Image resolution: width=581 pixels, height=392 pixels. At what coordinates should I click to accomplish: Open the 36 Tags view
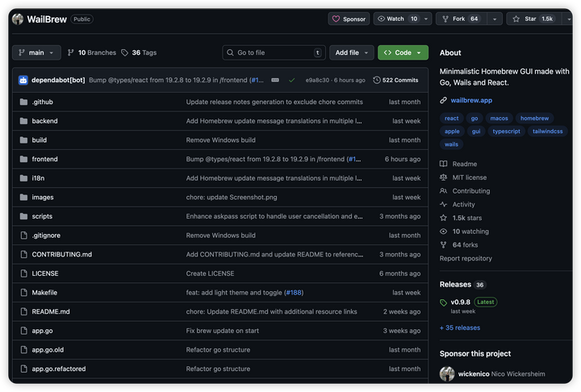tap(139, 52)
